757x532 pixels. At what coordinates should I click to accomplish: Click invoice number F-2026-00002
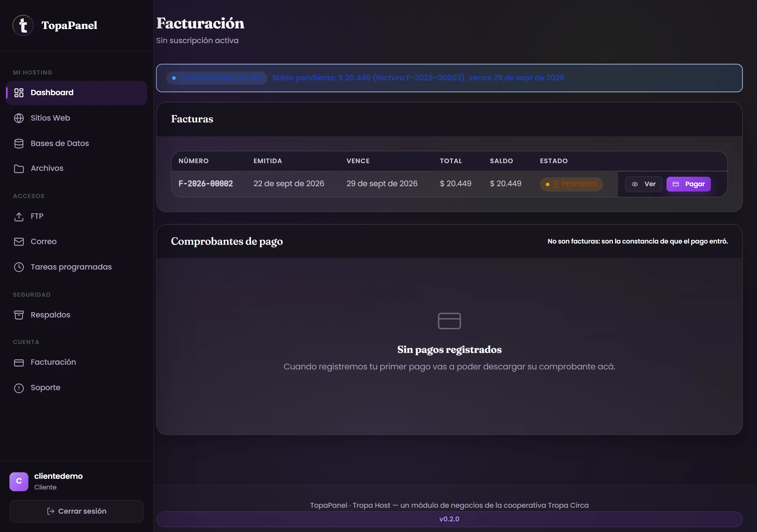206,184
